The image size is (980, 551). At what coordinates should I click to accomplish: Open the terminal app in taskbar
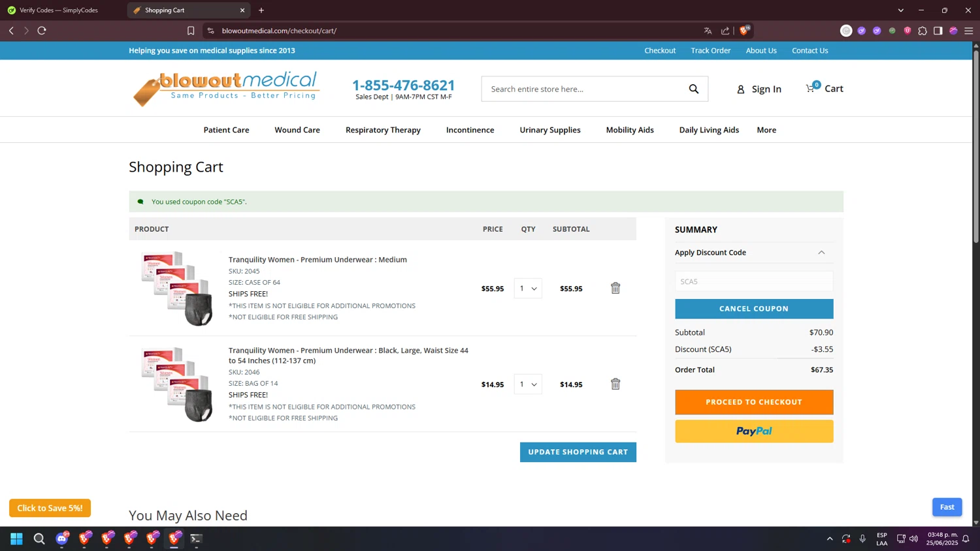[196, 539]
